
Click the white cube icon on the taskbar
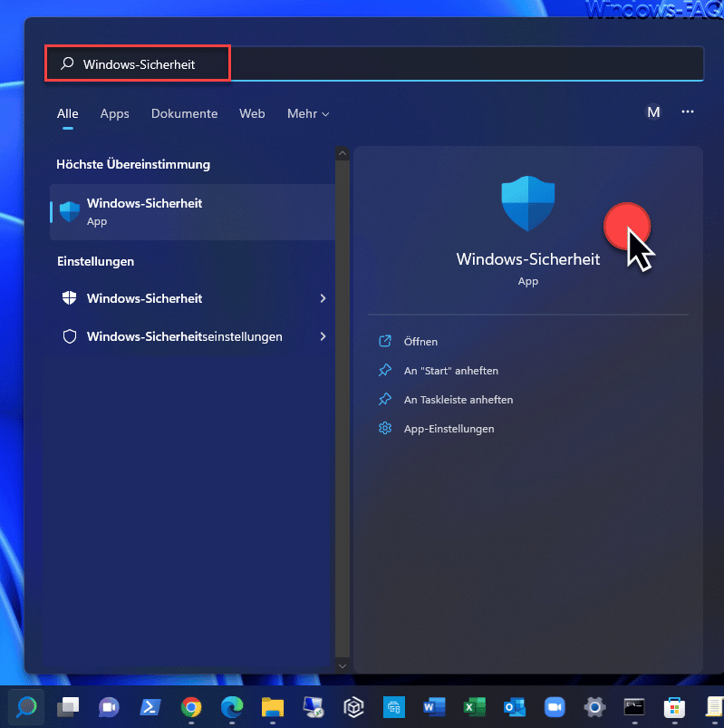(353, 707)
